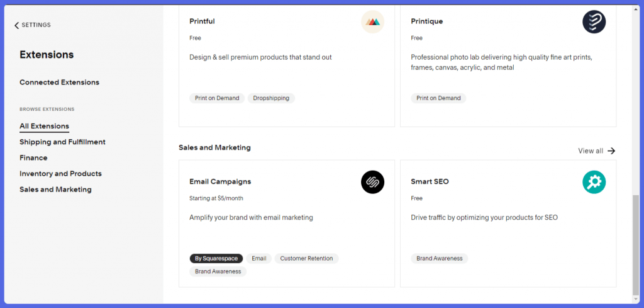This screenshot has height=308, width=644.
Task: Click the By Squarespace tag
Action: click(216, 259)
